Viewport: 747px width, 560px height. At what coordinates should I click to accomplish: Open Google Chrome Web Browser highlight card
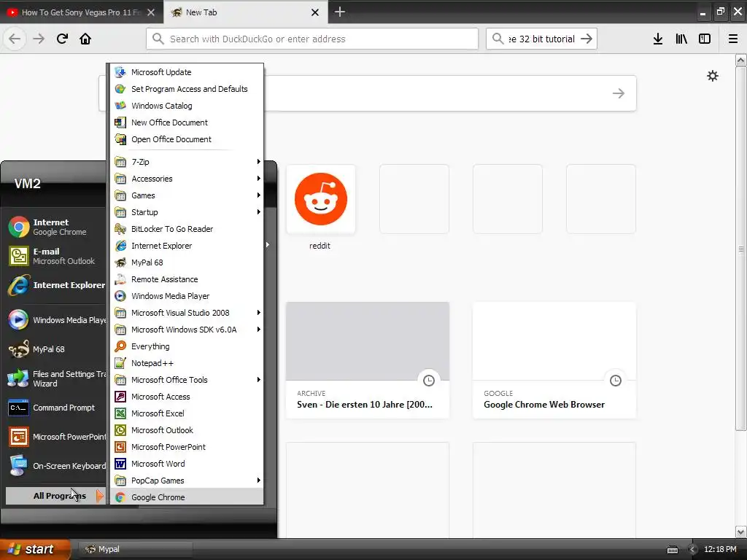[x=554, y=360]
